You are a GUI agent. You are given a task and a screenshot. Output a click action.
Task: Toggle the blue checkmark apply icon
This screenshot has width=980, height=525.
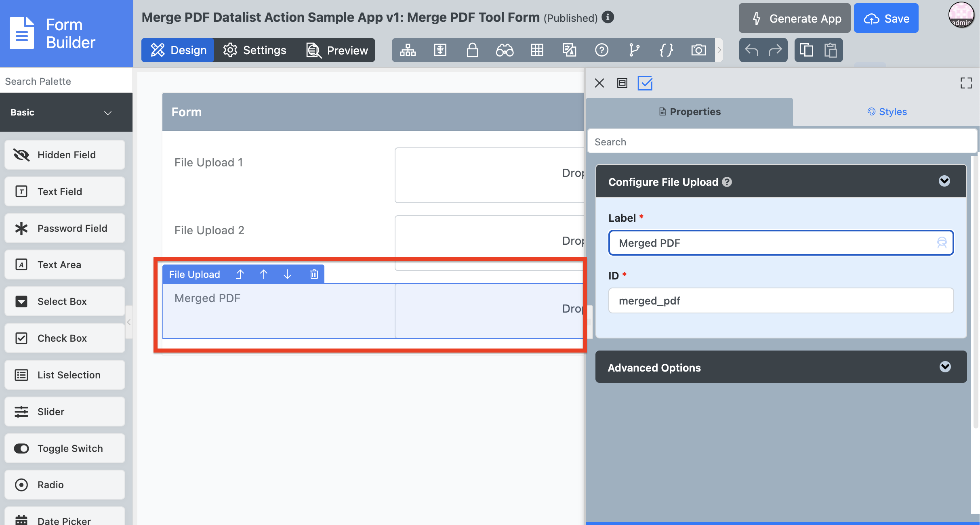click(x=645, y=83)
